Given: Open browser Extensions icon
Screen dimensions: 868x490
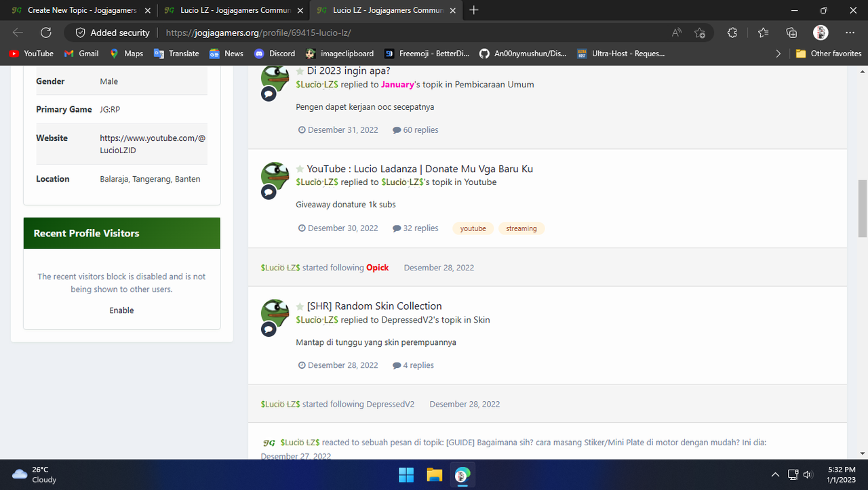Looking at the screenshot, I should point(732,33).
